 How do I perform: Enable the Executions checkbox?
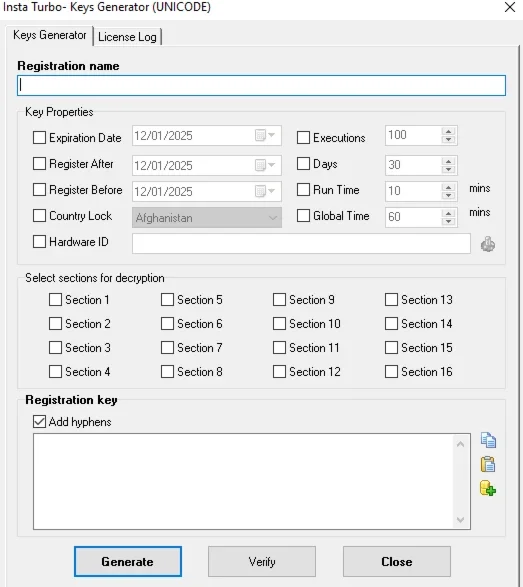click(x=303, y=138)
